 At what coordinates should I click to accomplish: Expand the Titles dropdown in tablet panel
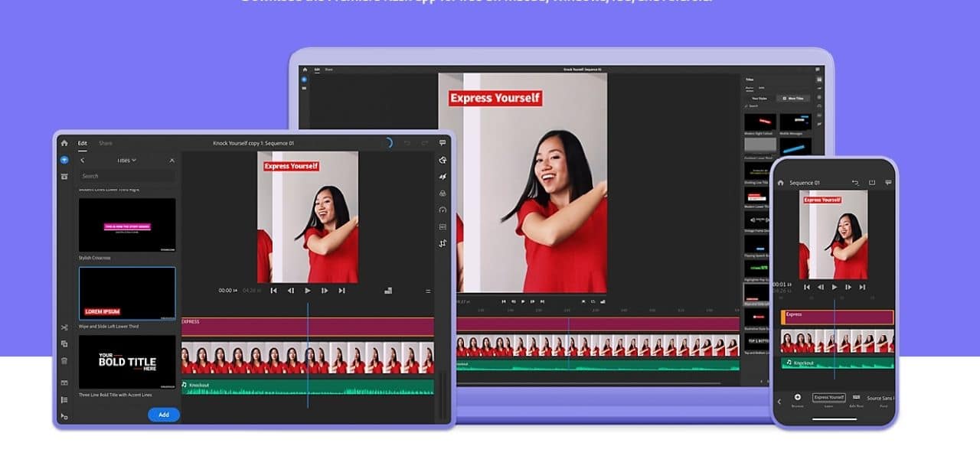(x=126, y=161)
